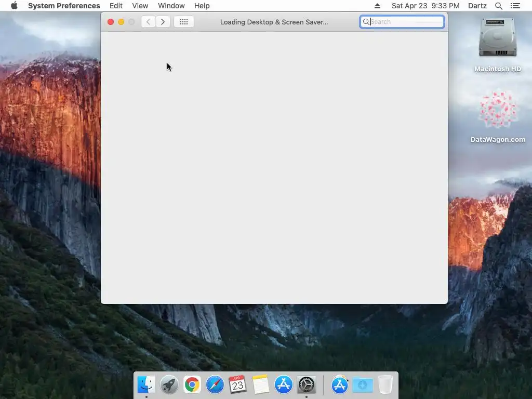Viewport: 532px width, 399px height.
Task: Open the Edit menu
Action: (116, 6)
